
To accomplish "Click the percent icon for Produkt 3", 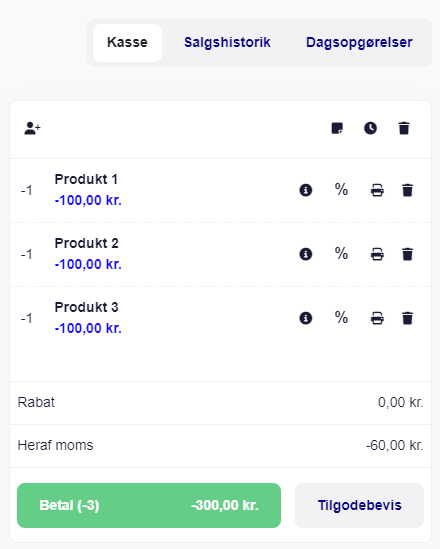I will pyautogui.click(x=341, y=317).
